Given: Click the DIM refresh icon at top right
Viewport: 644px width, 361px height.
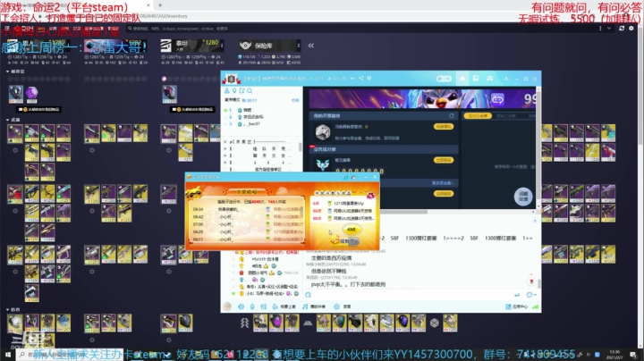Looking at the screenshot, I should coord(622,29).
